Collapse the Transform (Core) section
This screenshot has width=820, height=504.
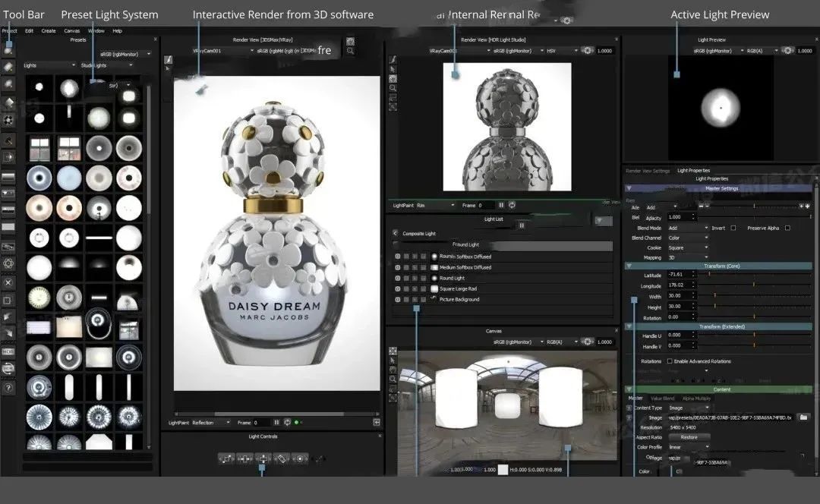(629, 266)
